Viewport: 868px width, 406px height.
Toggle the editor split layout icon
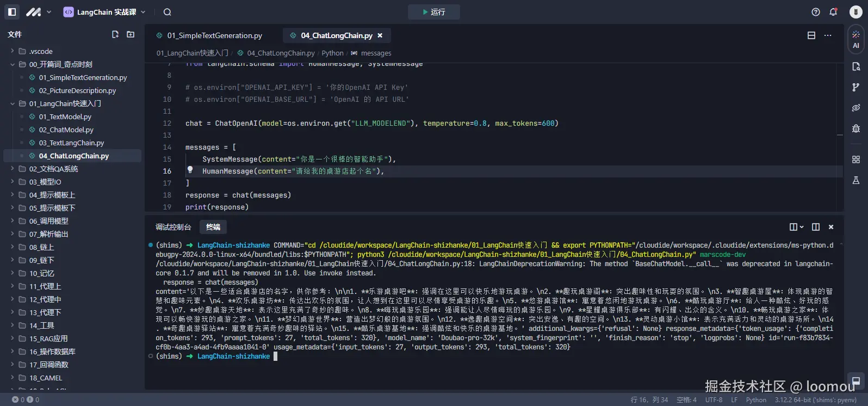[x=811, y=35]
